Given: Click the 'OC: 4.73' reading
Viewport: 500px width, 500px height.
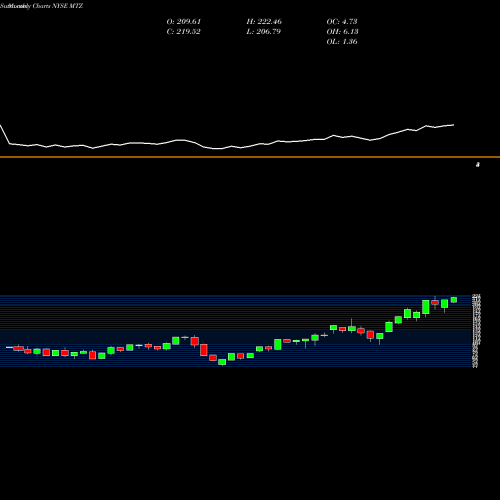Looking at the screenshot, I should pos(342,22).
